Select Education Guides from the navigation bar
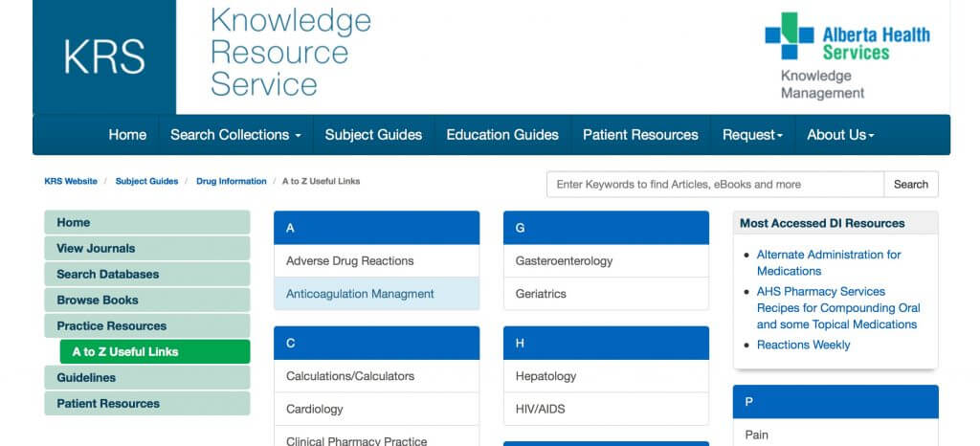 (x=502, y=135)
